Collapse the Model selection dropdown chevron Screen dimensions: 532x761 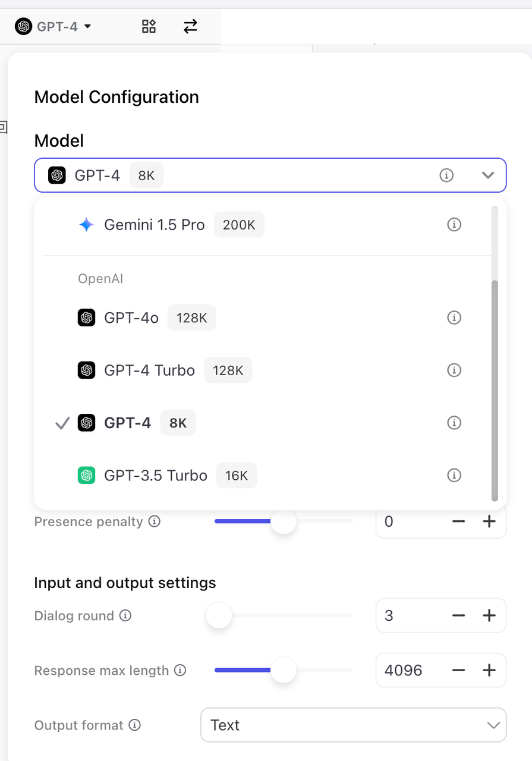click(x=488, y=175)
